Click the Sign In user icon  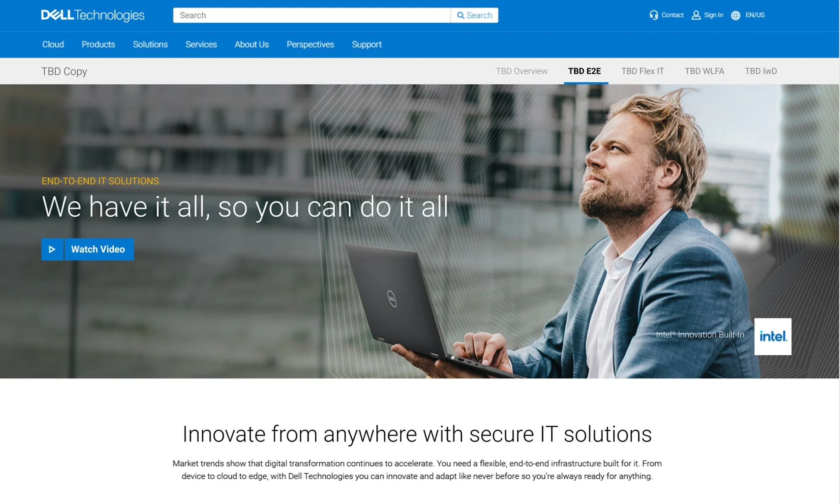696,15
